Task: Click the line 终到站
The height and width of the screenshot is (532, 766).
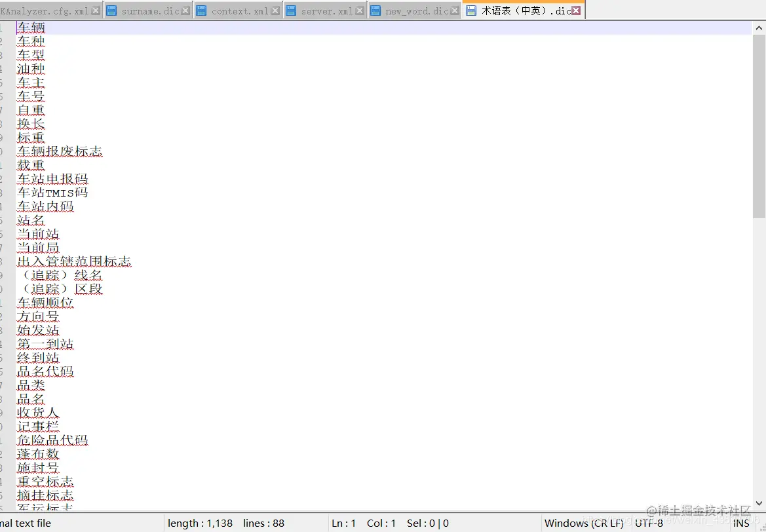Action: click(x=38, y=358)
